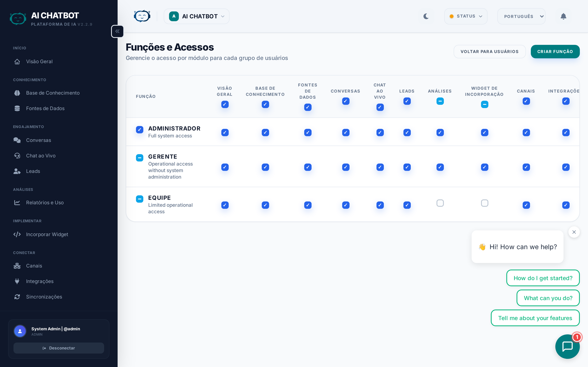Expand the STATUS dropdown

click(465, 16)
